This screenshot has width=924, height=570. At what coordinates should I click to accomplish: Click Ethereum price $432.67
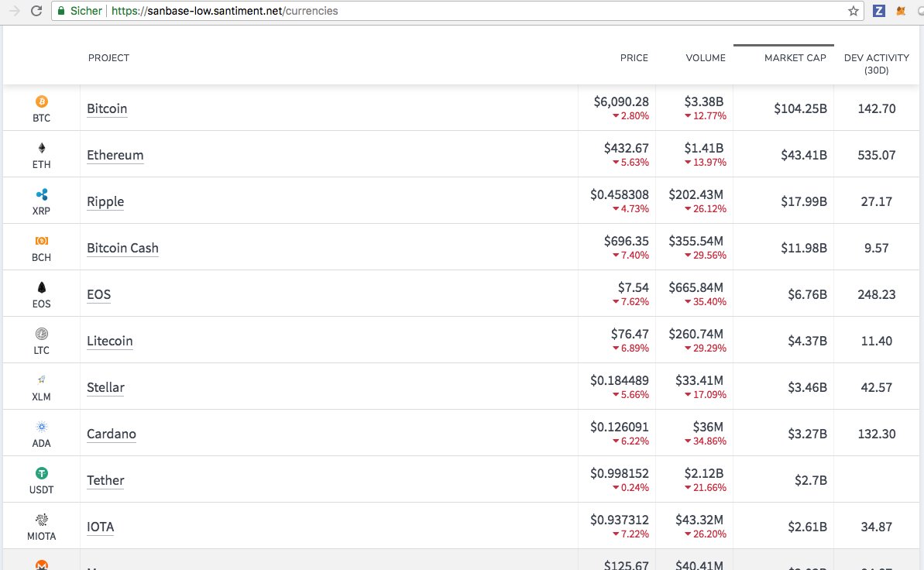(626, 148)
